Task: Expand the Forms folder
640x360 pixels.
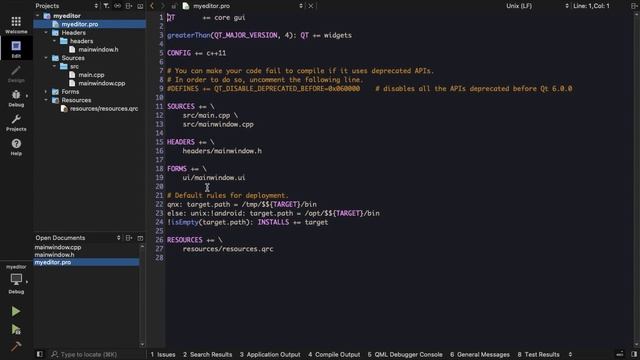Action: [x=46, y=92]
